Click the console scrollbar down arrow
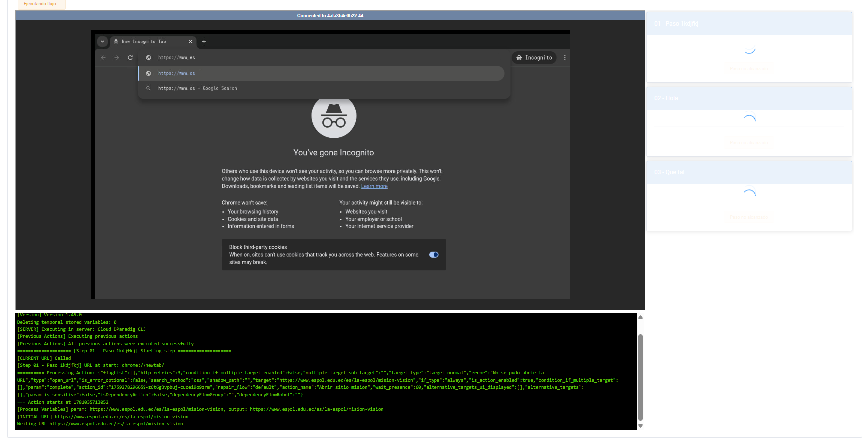 (x=641, y=426)
